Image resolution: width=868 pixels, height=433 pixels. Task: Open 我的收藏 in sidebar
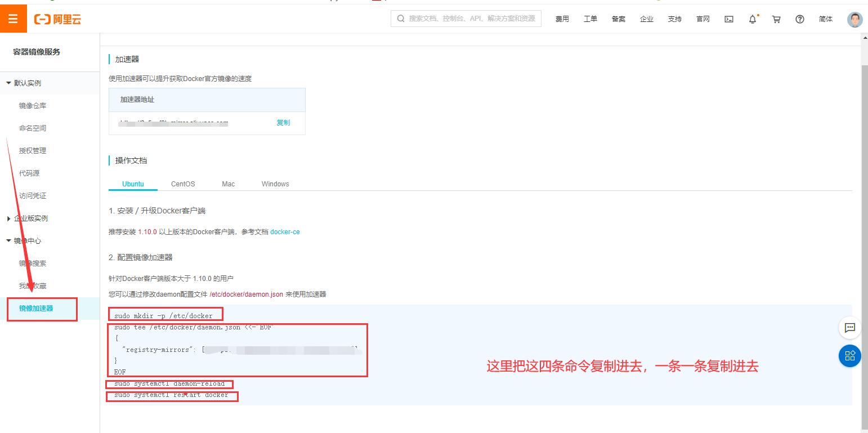33,285
